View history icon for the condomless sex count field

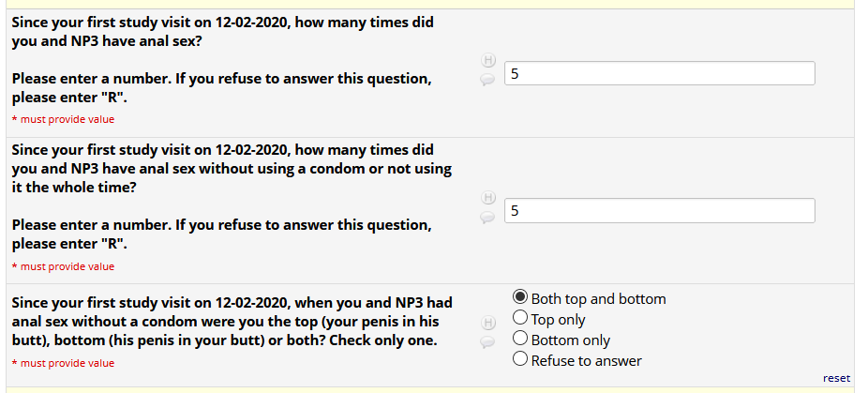click(487, 199)
